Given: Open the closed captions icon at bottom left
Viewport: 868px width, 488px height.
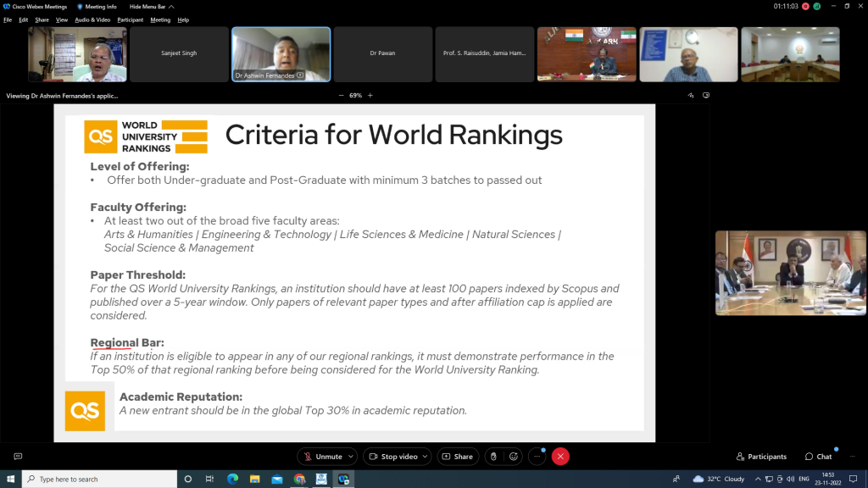Looking at the screenshot, I should coord(18,457).
